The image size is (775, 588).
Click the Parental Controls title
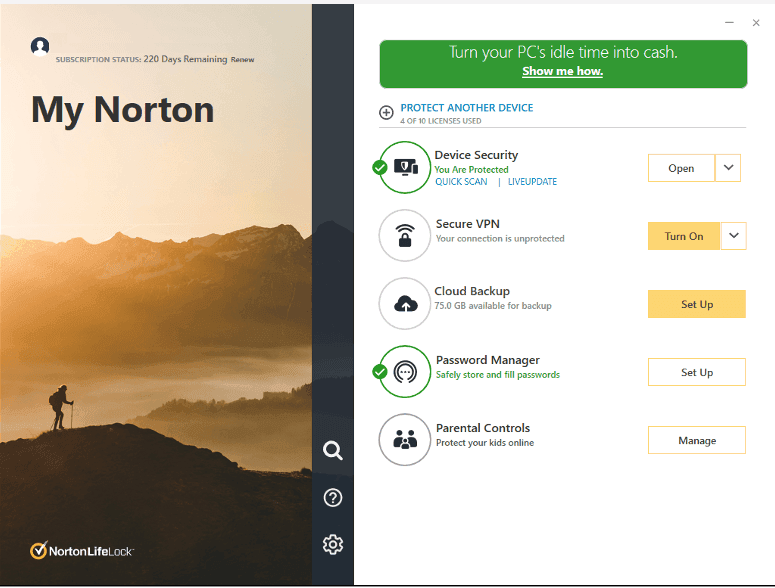(x=483, y=428)
